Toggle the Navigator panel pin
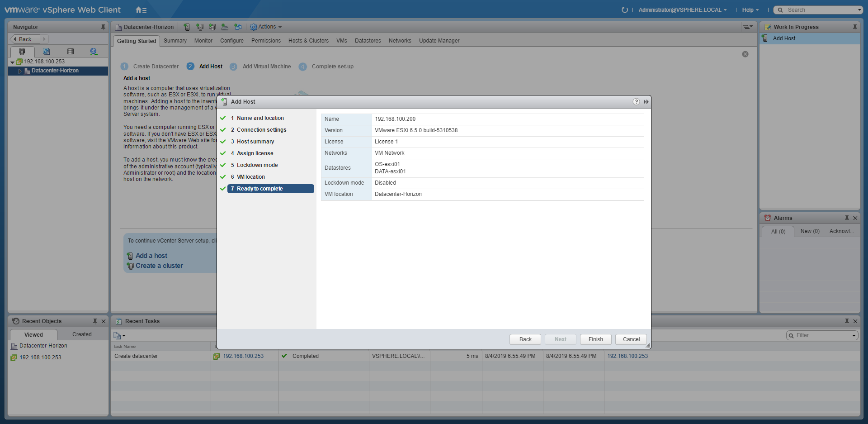Image resolution: width=868 pixels, height=424 pixels. (x=103, y=27)
